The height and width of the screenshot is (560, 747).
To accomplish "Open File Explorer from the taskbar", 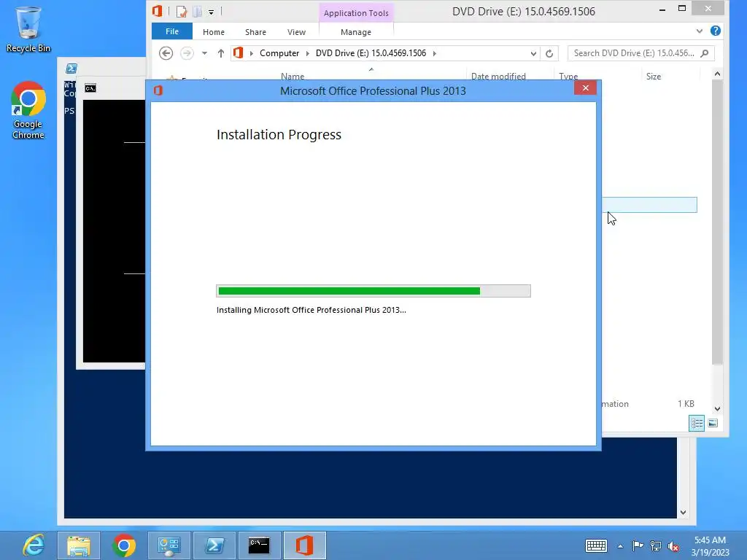I will coord(79,545).
